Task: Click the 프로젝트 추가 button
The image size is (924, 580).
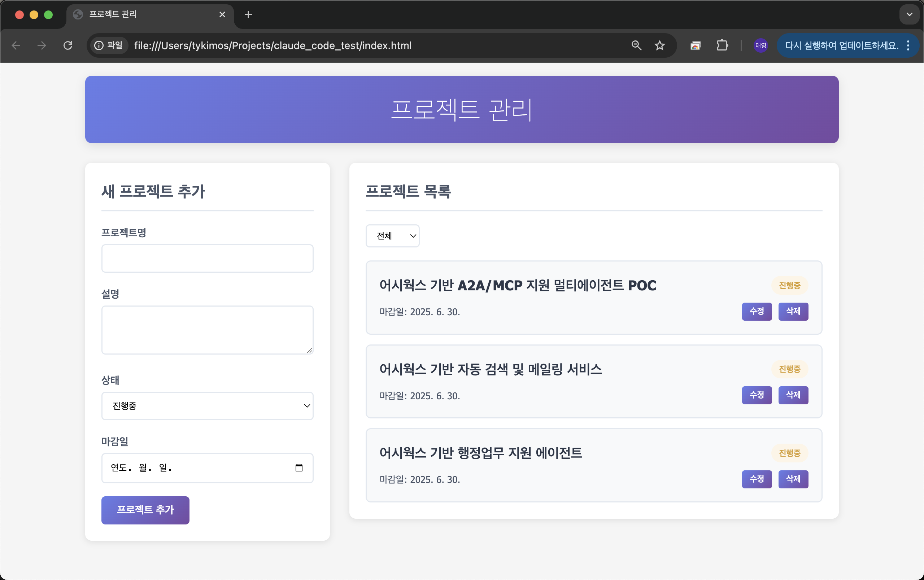Action: pos(145,510)
